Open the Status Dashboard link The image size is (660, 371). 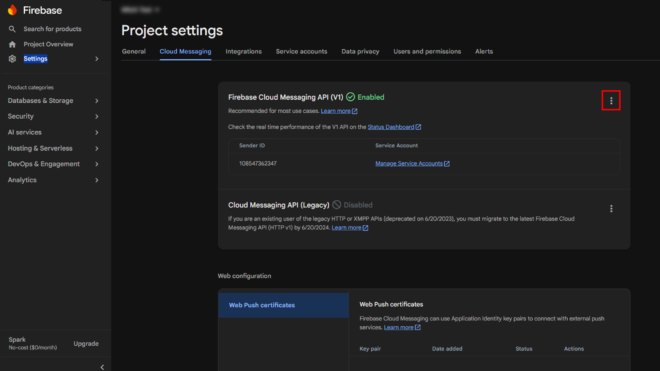pyautogui.click(x=391, y=127)
